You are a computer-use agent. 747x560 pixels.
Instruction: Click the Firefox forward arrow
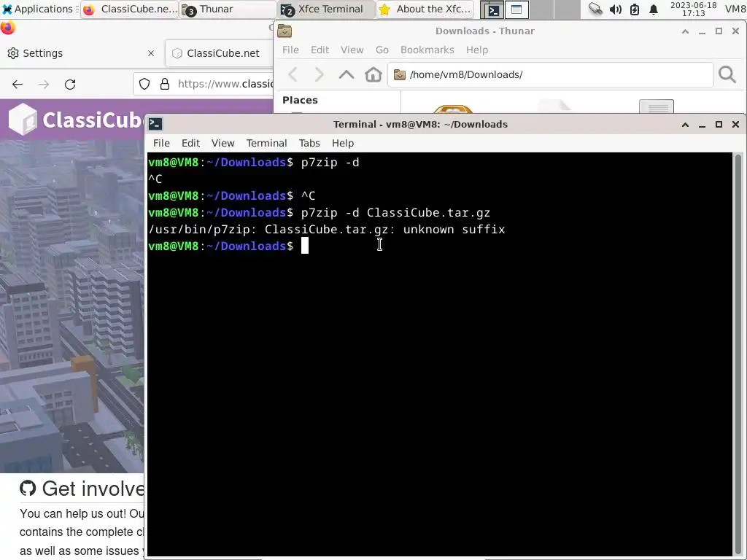(44, 85)
